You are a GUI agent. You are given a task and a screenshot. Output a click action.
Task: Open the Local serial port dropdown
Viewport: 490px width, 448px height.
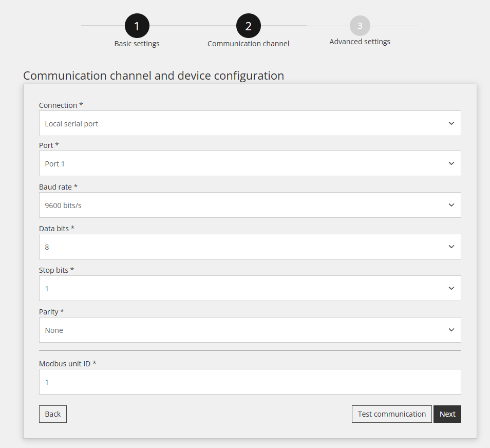(250, 123)
